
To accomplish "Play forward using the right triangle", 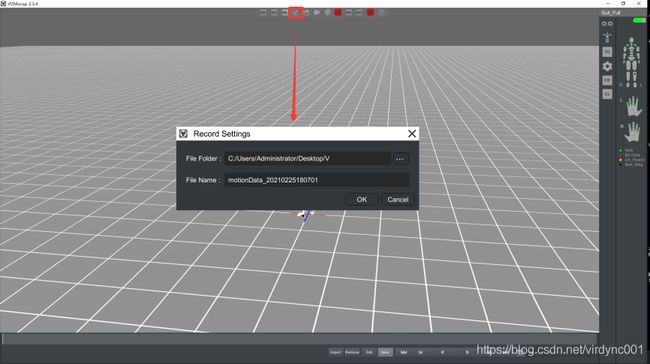I will 467,352.
